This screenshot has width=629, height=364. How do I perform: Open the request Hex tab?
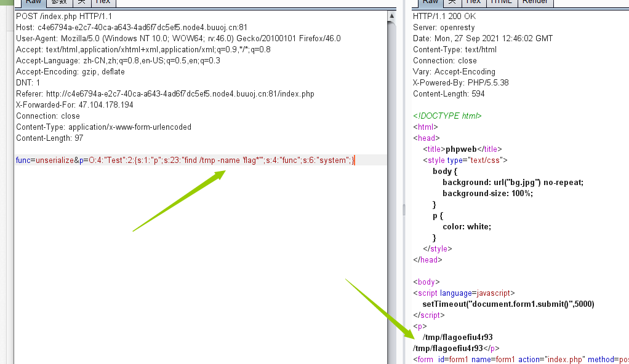(x=103, y=2)
